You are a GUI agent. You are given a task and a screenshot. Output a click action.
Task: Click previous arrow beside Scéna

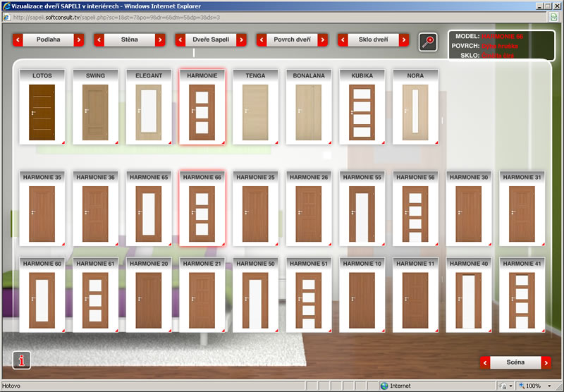click(x=485, y=362)
